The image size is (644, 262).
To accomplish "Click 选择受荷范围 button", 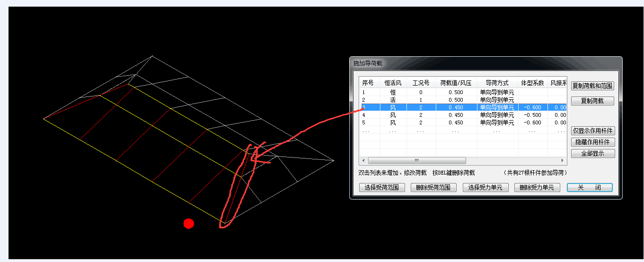I will (x=382, y=187).
